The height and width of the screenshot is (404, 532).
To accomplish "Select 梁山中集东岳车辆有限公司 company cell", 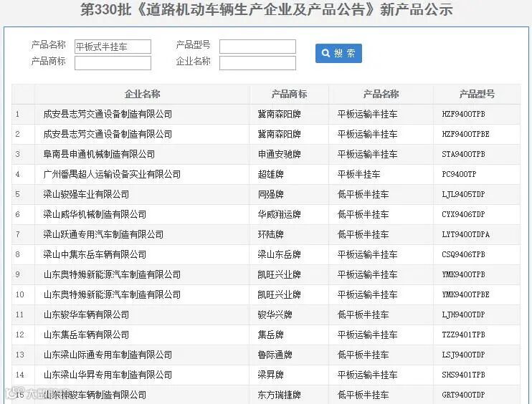I will [142, 254].
